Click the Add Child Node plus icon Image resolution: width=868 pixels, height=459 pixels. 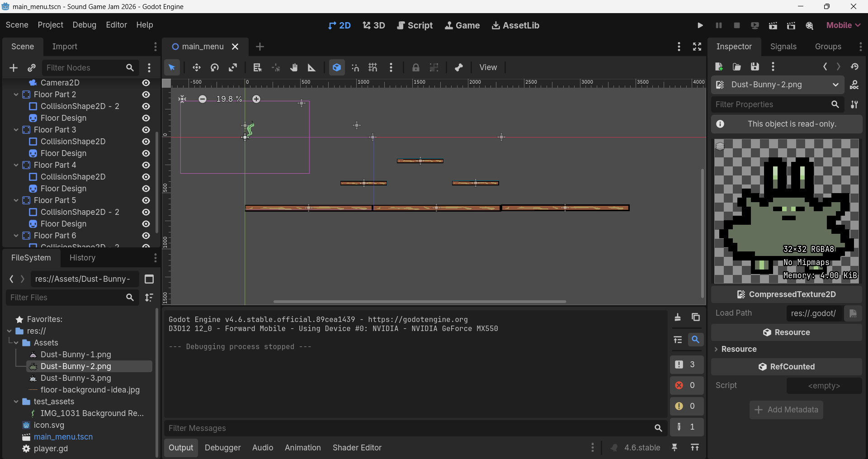coord(14,68)
